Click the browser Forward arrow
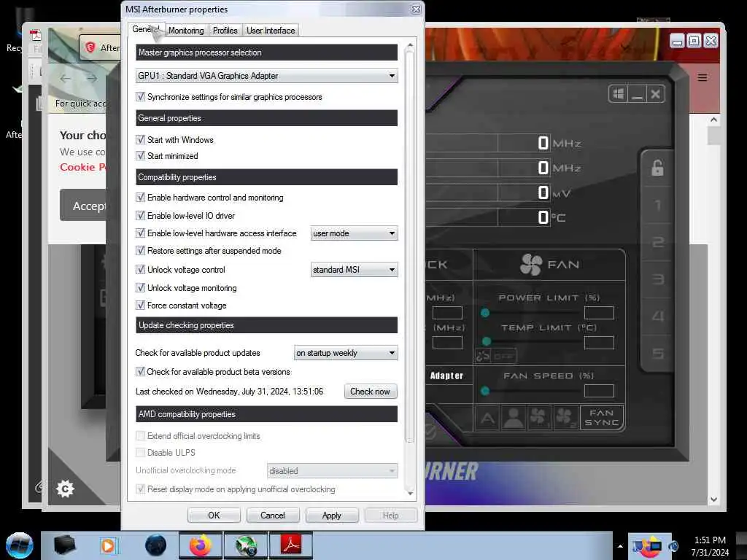Viewport: 747px width, 560px height. coord(92,79)
